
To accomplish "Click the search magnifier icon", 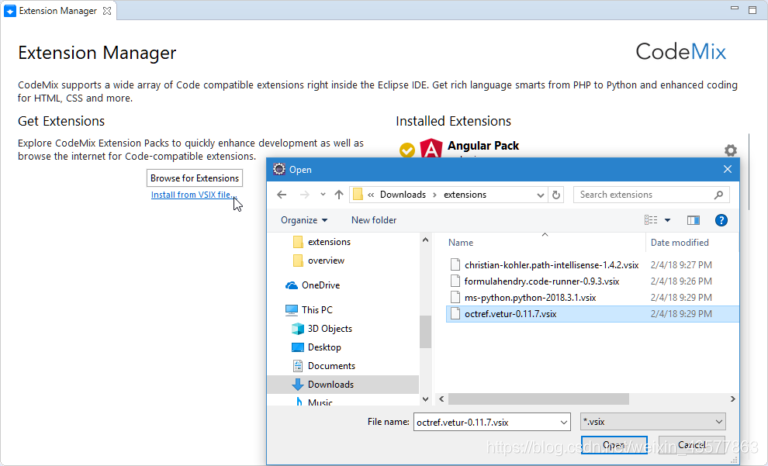I will point(718,195).
